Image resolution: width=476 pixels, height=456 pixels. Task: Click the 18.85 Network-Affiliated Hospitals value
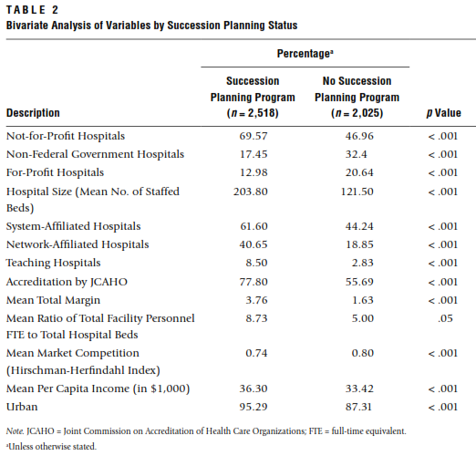pyautogui.click(x=359, y=244)
